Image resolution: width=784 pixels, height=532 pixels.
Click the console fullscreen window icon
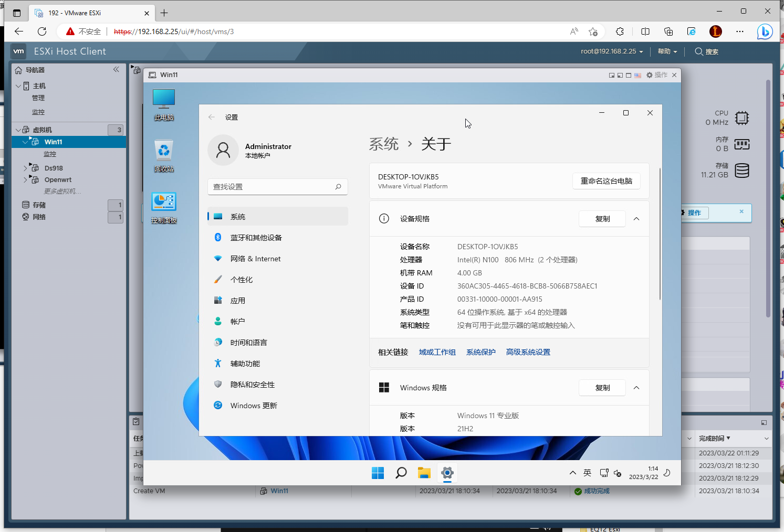pyautogui.click(x=629, y=75)
